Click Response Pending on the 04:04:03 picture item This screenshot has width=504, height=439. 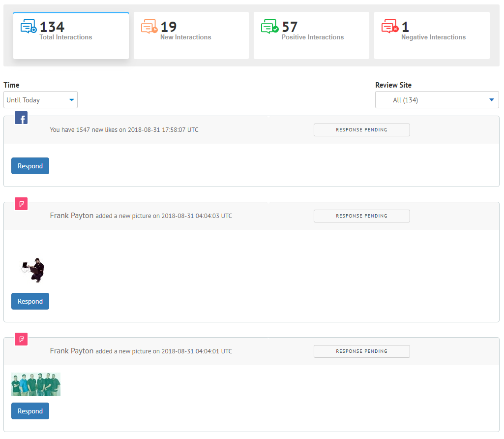point(361,216)
